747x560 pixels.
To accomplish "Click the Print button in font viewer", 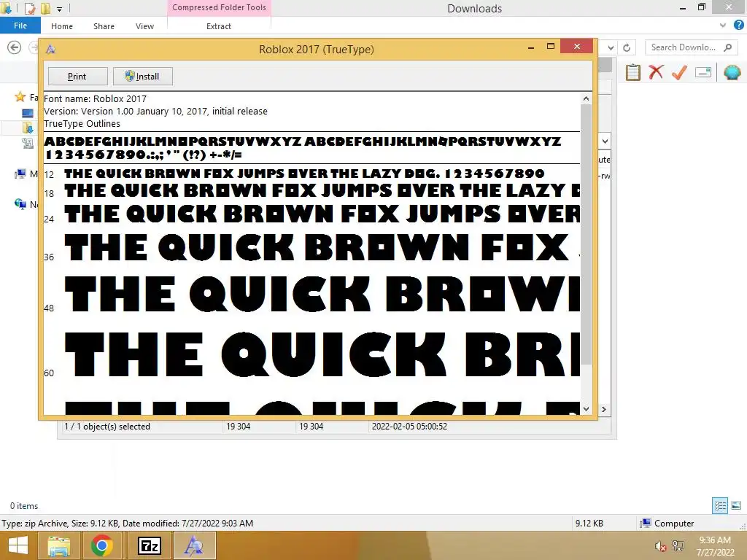I will [77, 76].
